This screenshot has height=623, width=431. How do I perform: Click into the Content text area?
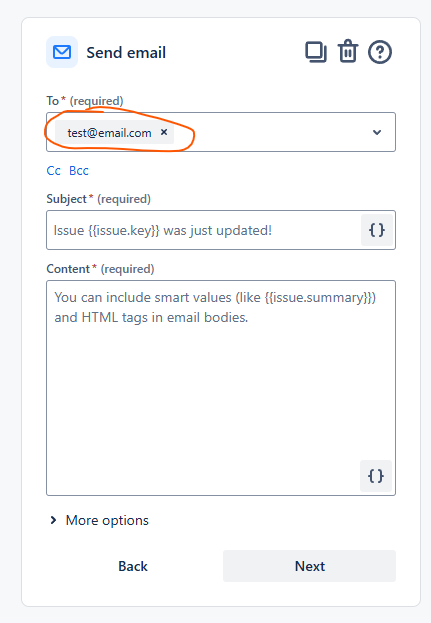[x=221, y=388]
